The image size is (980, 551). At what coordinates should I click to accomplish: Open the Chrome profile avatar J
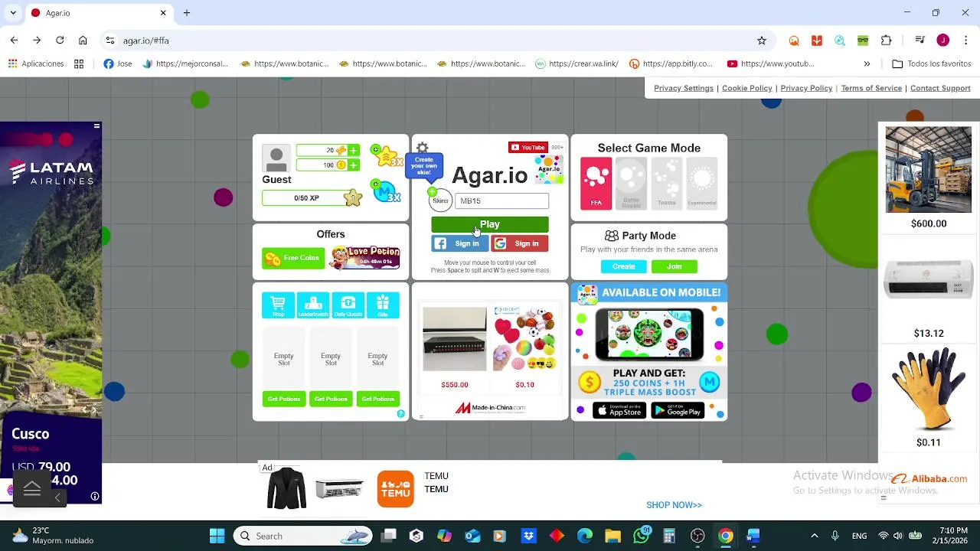point(942,41)
